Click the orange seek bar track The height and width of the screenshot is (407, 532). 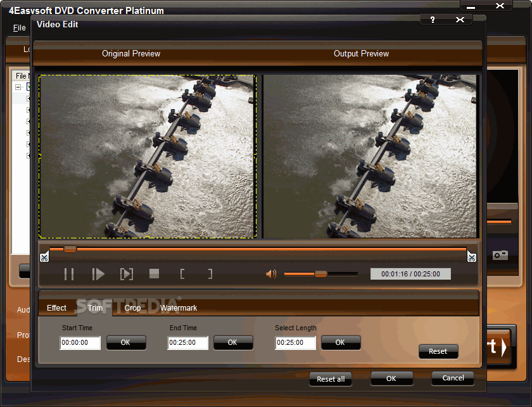pyautogui.click(x=258, y=249)
